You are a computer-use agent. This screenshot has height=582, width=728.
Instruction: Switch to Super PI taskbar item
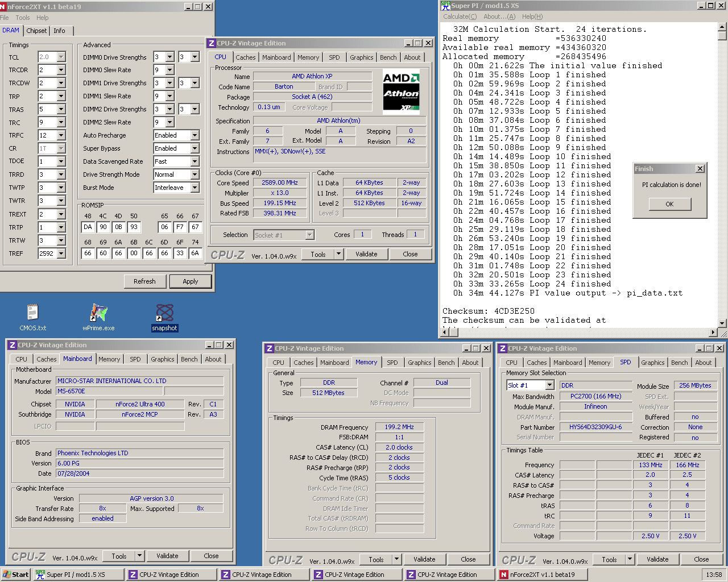[x=78, y=575]
